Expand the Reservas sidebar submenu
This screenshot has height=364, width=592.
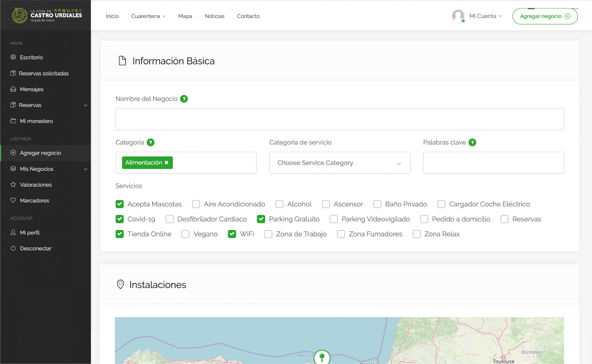click(x=86, y=105)
